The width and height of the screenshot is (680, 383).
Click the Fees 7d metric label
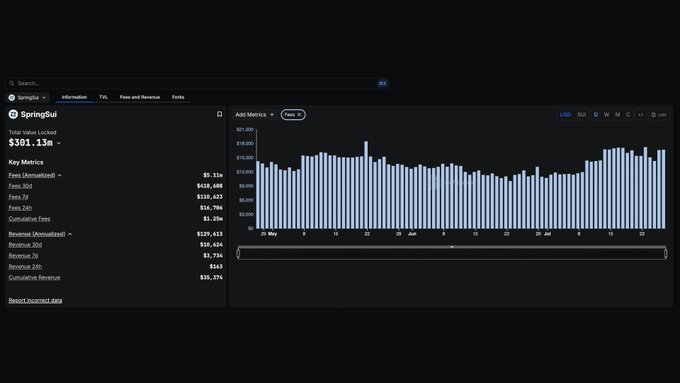pos(18,197)
